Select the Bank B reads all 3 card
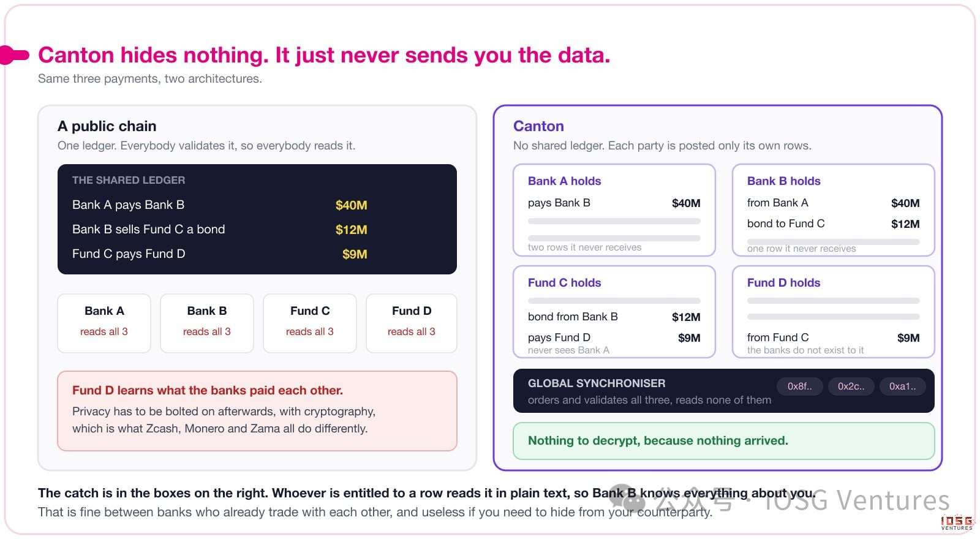This screenshot has width=980, height=539. pyautogui.click(x=207, y=323)
